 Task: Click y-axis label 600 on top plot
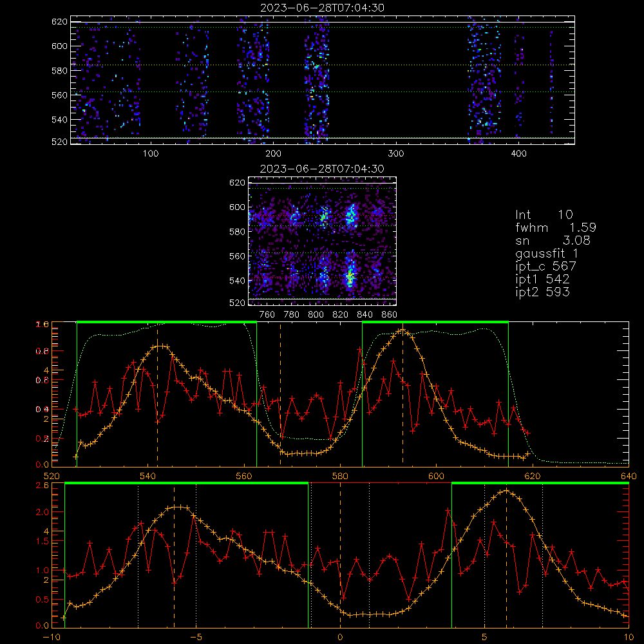click(x=59, y=46)
